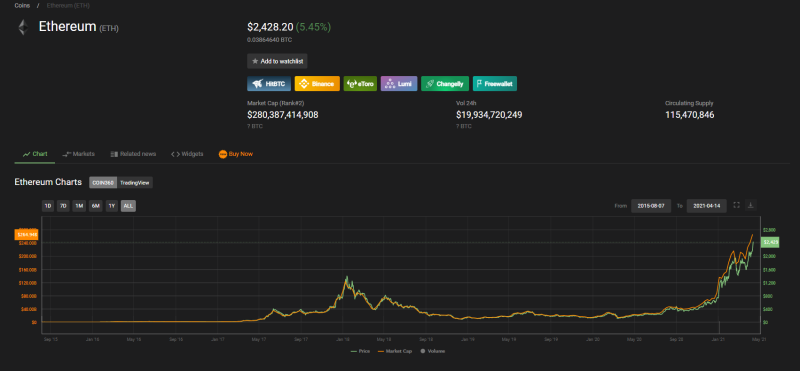The image size is (800, 371).
Task: Switch to the Widgets tab
Action: pyautogui.click(x=187, y=154)
